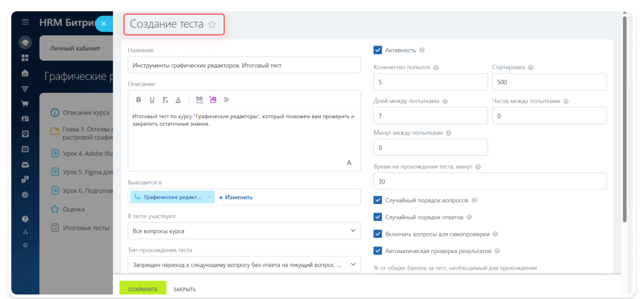Open the settings gear in sidebar
644x299 pixels.
tap(25, 245)
